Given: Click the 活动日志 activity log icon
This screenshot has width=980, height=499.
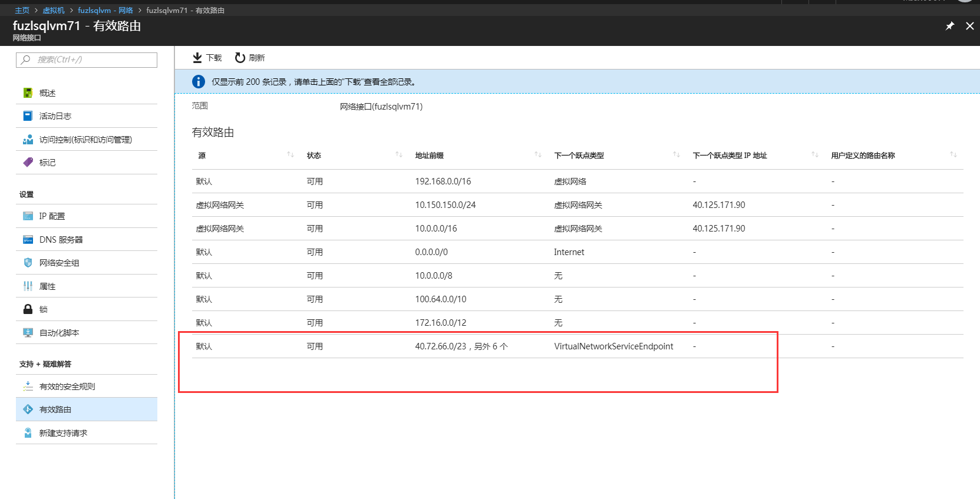Looking at the screenshot, I should [28, 116].
